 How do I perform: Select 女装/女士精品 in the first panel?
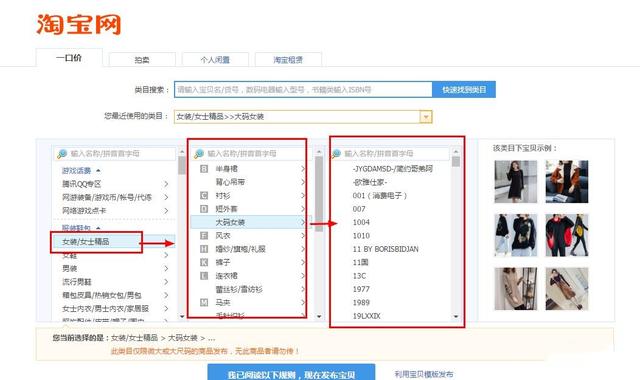click(x=113, y=242)
